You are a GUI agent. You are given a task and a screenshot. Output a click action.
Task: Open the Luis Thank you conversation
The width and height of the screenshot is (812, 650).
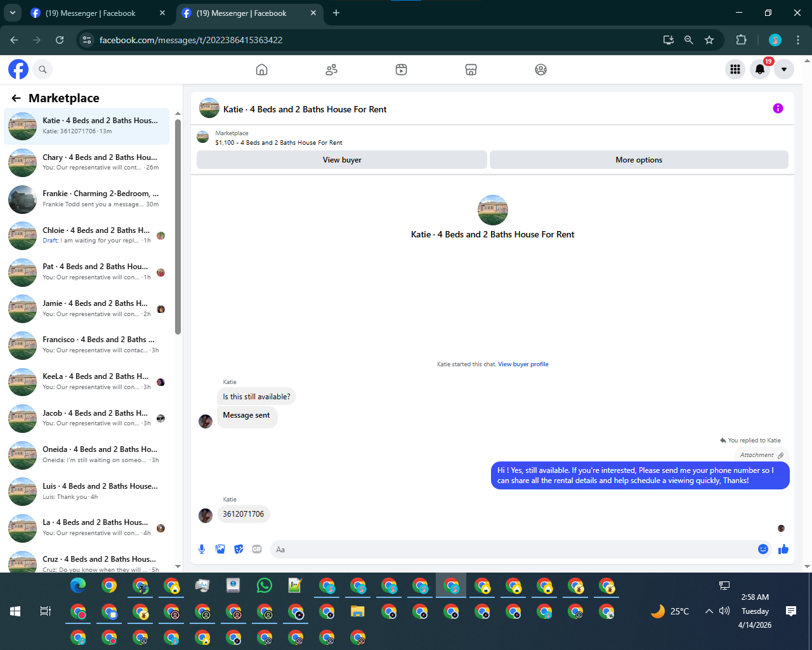pyautogui.click(x=87, y=491)
